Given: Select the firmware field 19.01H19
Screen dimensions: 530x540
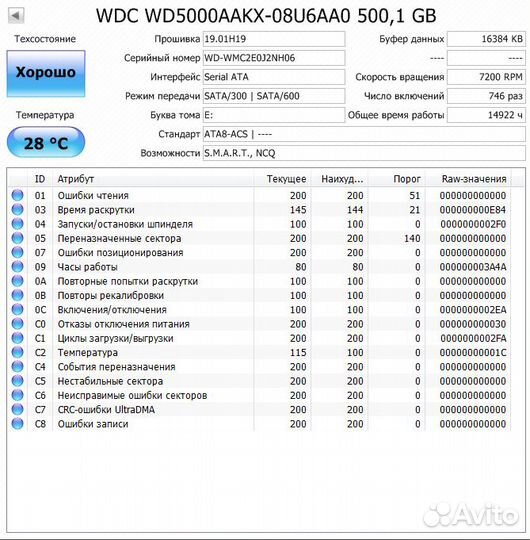Looking at the screenshot, I should click(274, 39).
